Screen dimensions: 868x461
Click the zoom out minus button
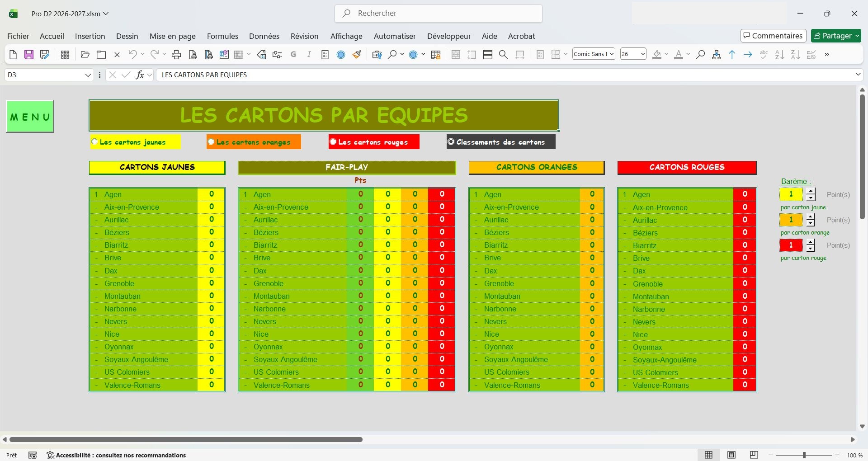click(x=771, y=455)
